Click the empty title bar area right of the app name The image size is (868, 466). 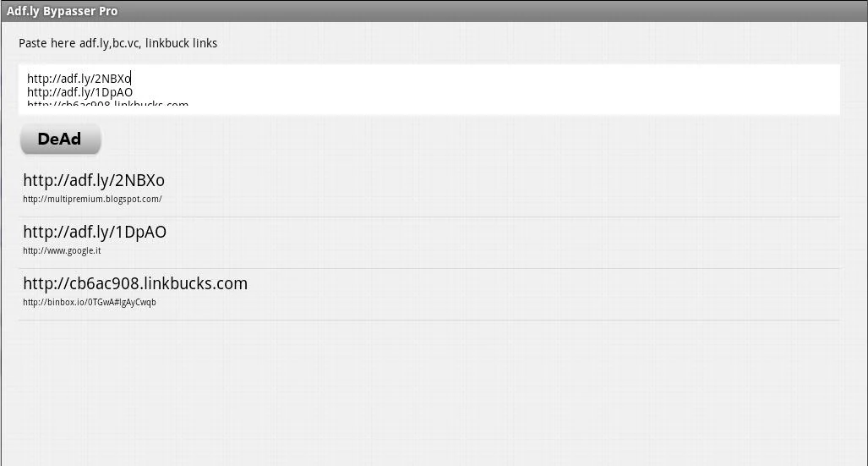(507, 11)
